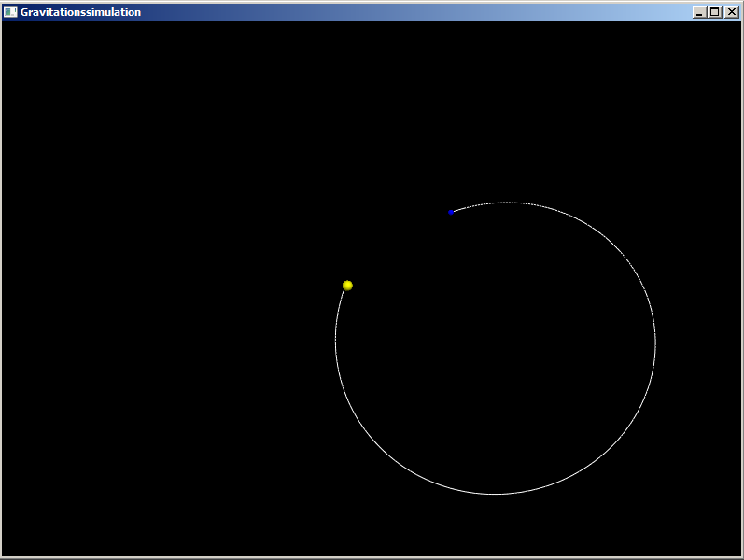
Task: Click the Gravitationssimulation window icon
Action: (x=10, y=12)
